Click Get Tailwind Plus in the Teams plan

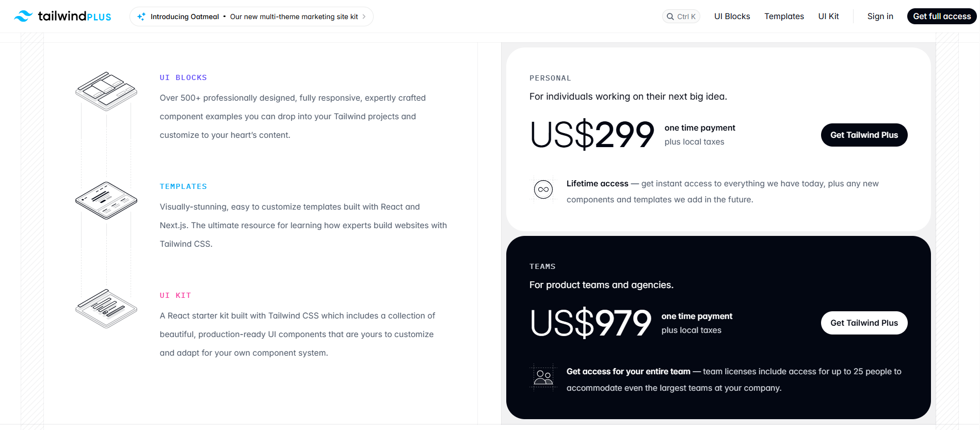pos(864,323)
